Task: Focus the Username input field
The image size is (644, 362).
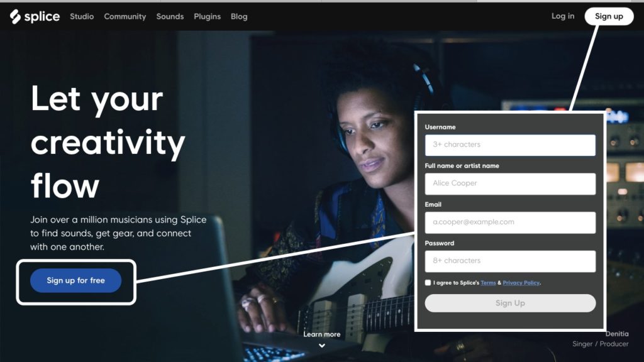Action: (510, 145)
